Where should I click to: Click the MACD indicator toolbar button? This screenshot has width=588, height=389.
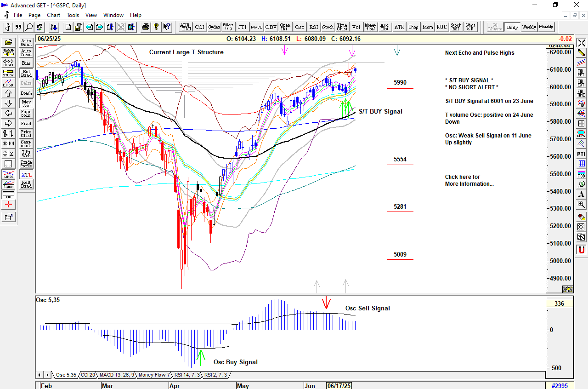[x=257, y=27]
